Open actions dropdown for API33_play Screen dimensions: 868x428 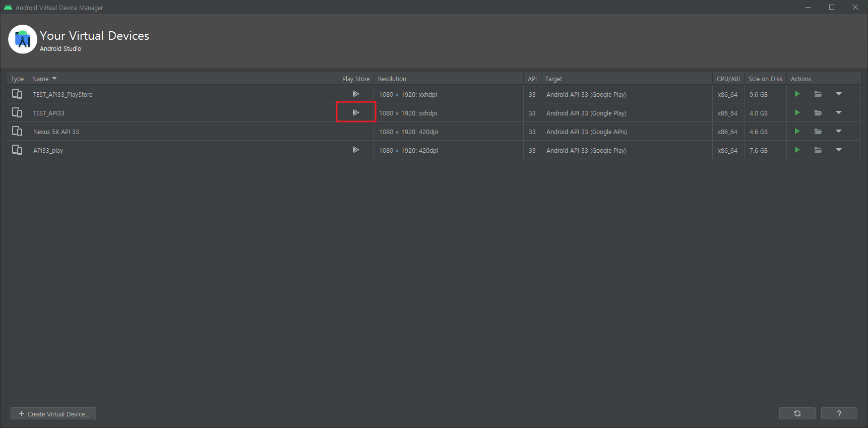pyautogui.click(x=839, y=150)
